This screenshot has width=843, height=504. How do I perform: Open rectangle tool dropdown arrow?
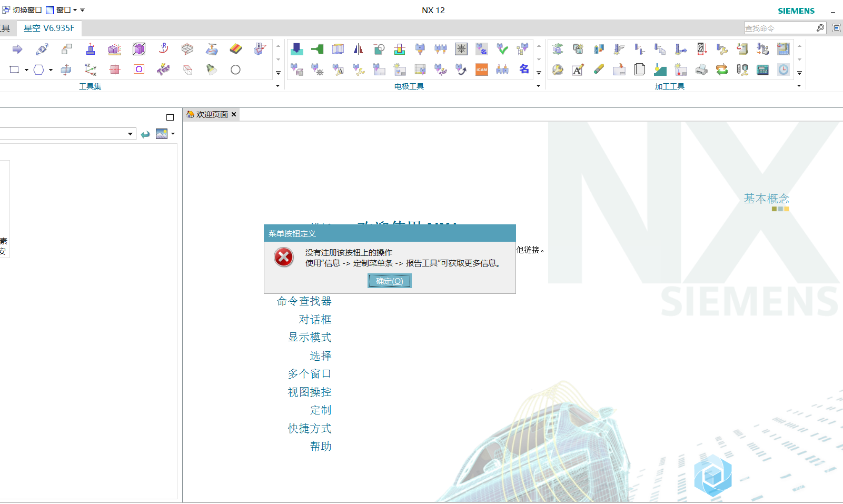(26, 70)
